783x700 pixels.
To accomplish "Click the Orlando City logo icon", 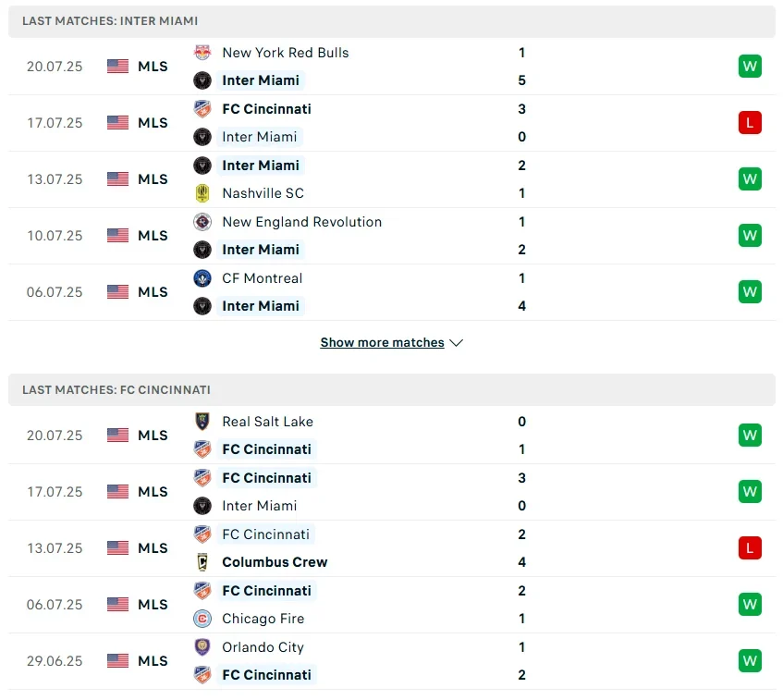I will [202, 647].
